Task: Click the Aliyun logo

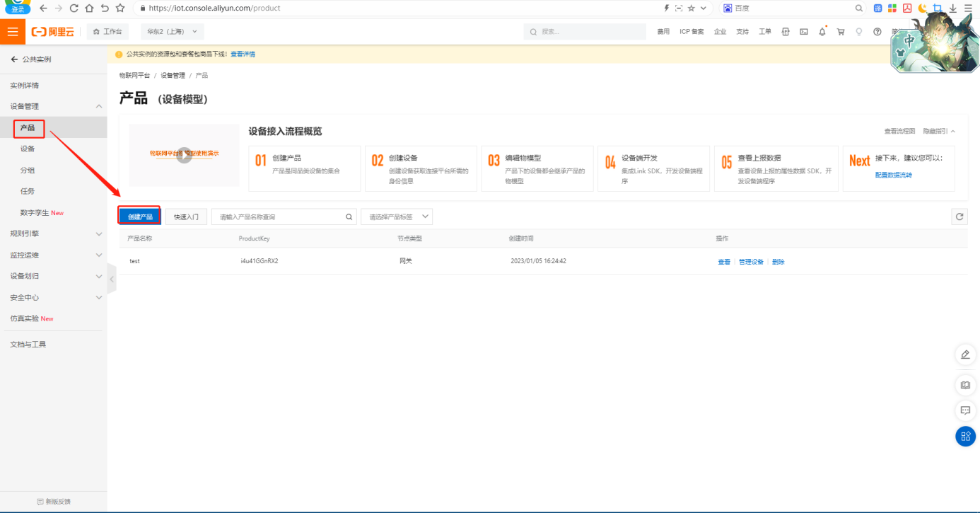Action: [x=53, y=32]
